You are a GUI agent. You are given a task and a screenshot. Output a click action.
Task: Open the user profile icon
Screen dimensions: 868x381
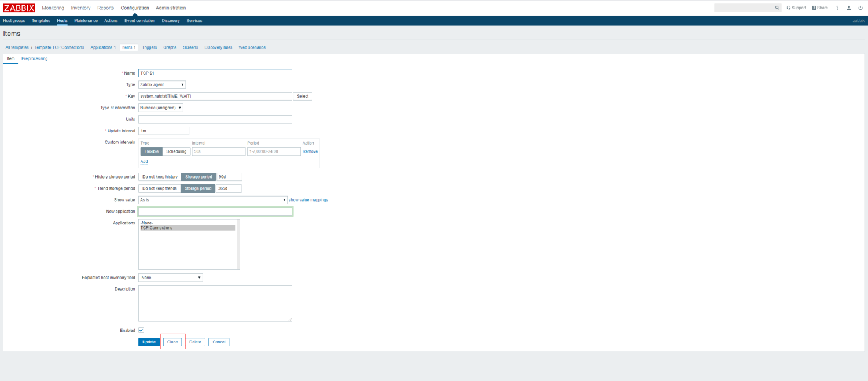click(x=849, y=8)
